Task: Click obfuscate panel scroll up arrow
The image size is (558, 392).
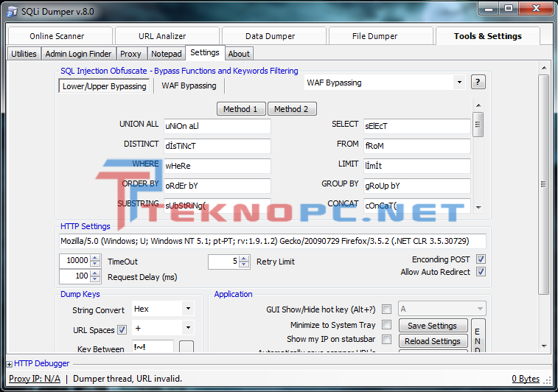Action: 478,105
